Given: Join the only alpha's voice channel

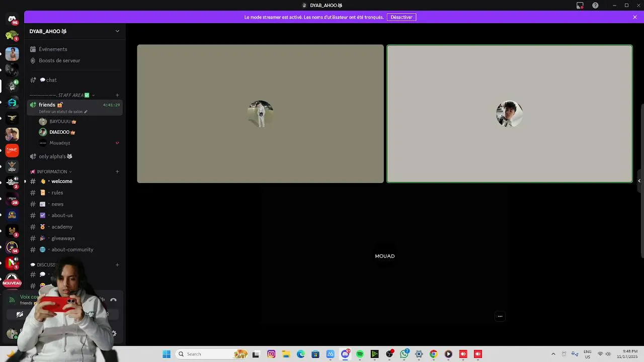Looking at the screenshot, I should [x=74, y=156].
